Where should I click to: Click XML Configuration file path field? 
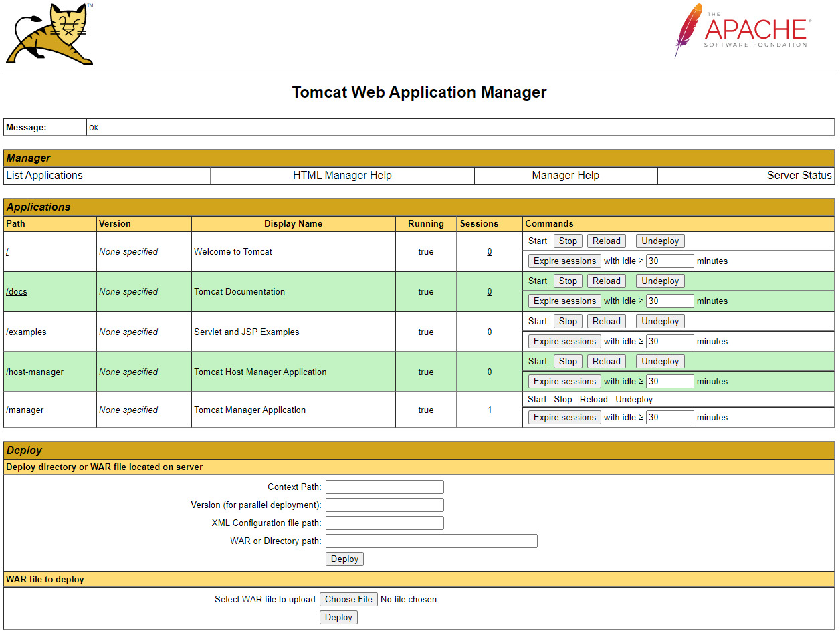click(x=385, y=523)
